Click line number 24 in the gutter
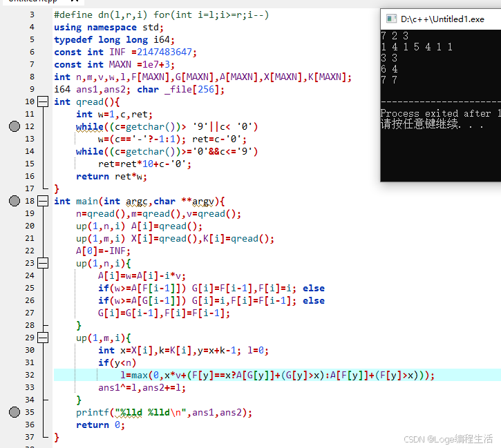The width and height of the screenshot is (501, 448). click(30, 275)
